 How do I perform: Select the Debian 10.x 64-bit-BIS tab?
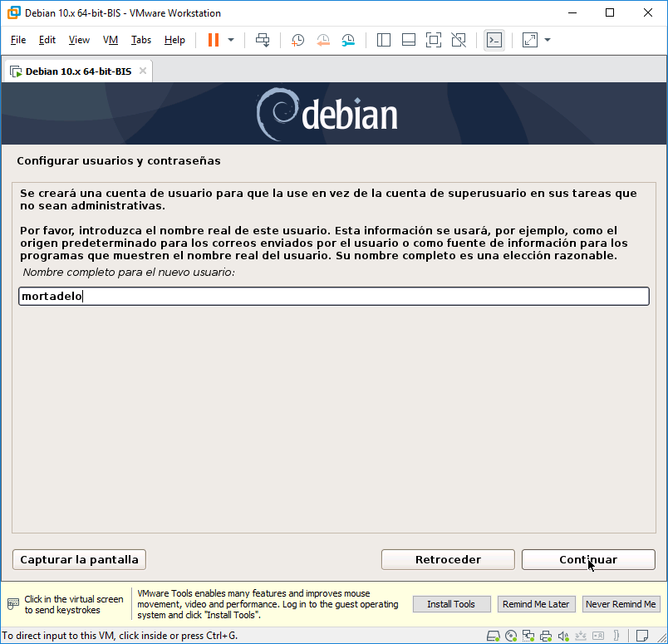coord(78,71)
